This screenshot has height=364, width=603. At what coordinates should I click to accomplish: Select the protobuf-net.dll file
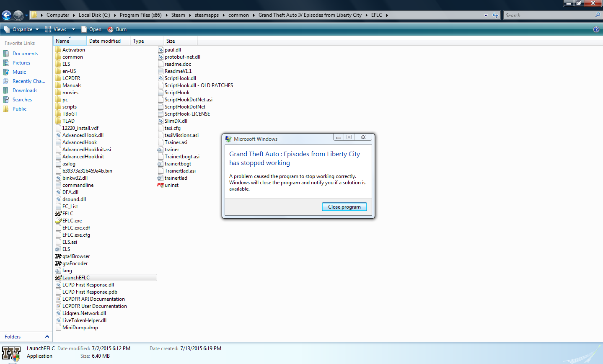[182, 57]
